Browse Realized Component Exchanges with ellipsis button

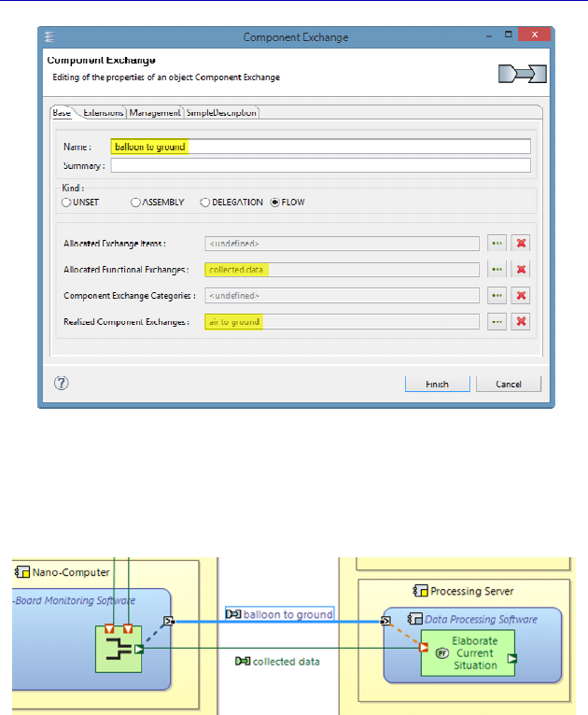click(x=497, y=321)
